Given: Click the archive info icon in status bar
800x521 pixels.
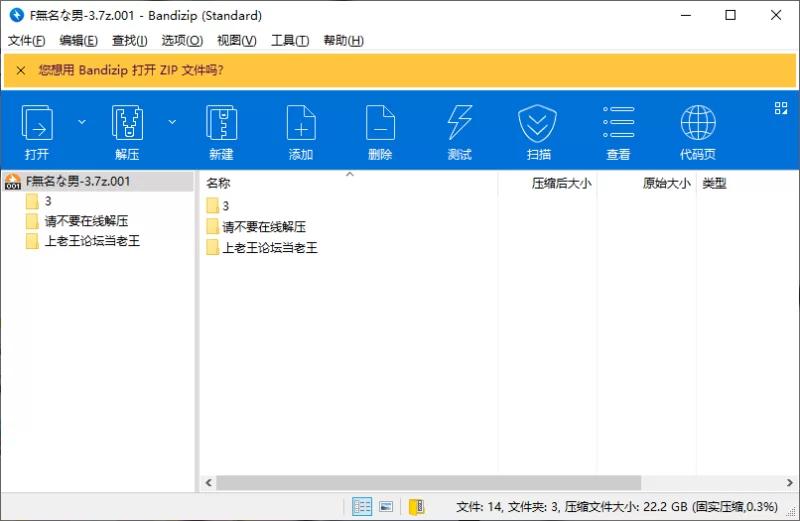Looking at the screenshot, I should click(416, 507).
